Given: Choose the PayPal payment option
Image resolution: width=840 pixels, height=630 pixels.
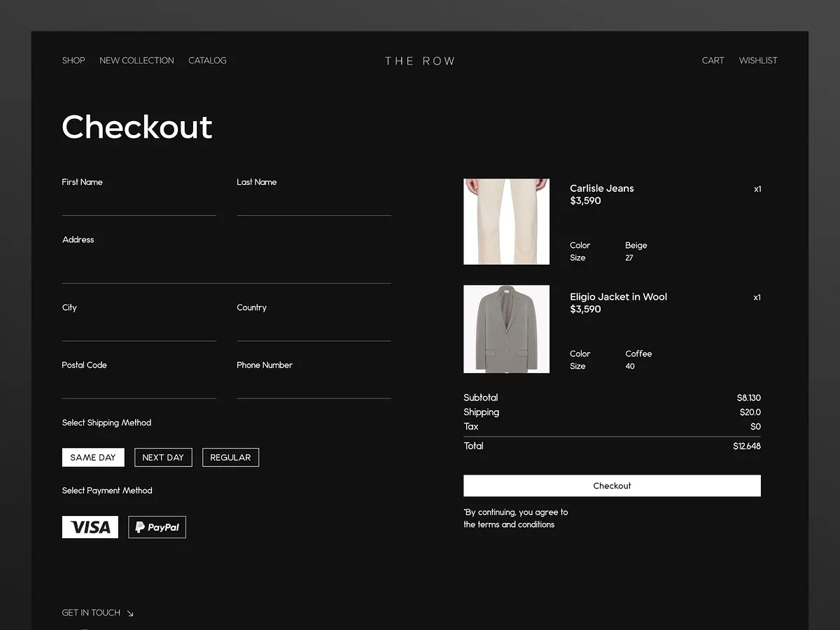Looking at the screenshot, I should pyautogui.click(x=157, y=526).
